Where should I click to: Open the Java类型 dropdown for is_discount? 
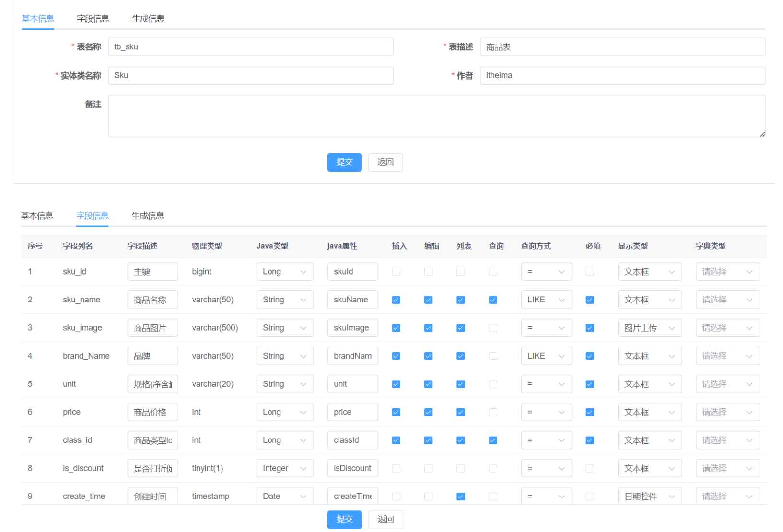tap(285, 468)
